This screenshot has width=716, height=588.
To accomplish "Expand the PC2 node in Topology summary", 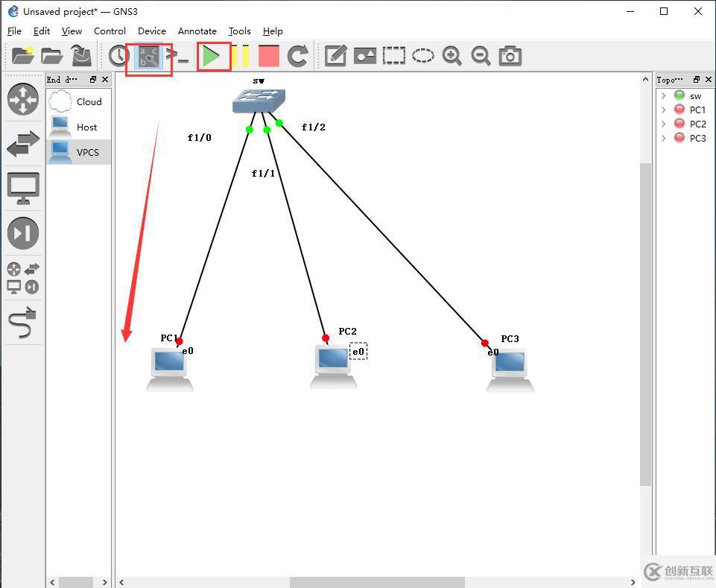I will (x=664, y=124).
